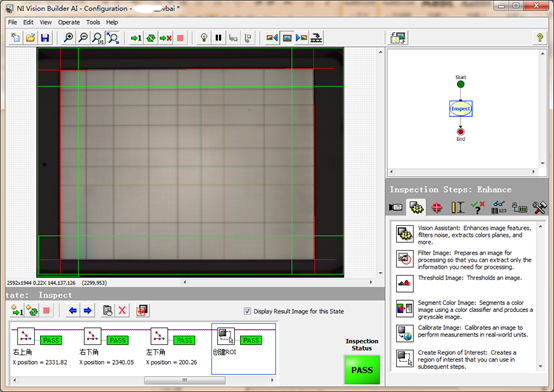
Task: Select the Inspect state node in the diagram
Action: (x=461, y=109)
